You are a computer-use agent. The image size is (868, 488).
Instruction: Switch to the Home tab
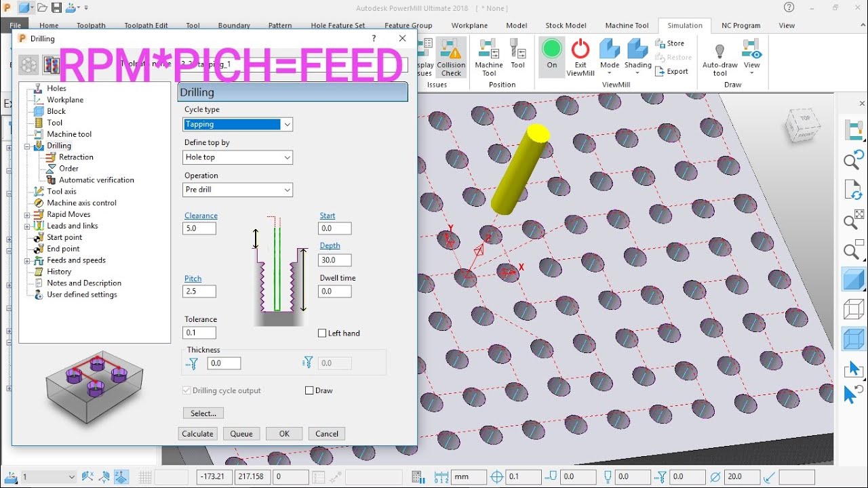49,26
